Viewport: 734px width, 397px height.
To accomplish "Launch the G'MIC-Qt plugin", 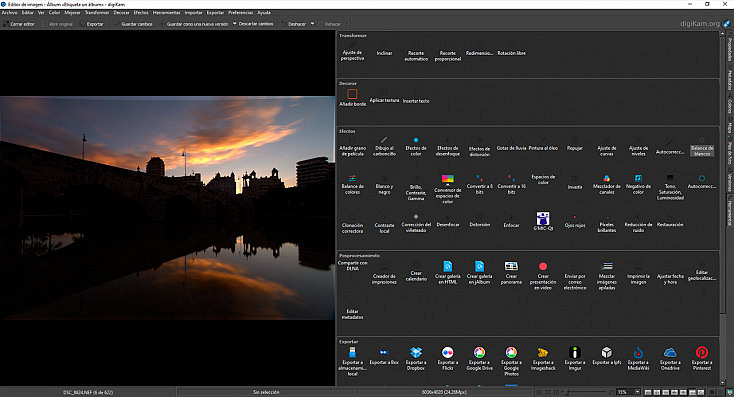I will coord(543,221).
